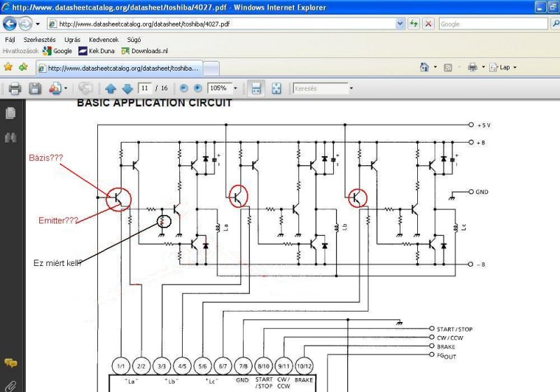Open the Kedvencek menu
This screenshot has height=392, width=560.
pyautogui.click(x=104, y=40)
